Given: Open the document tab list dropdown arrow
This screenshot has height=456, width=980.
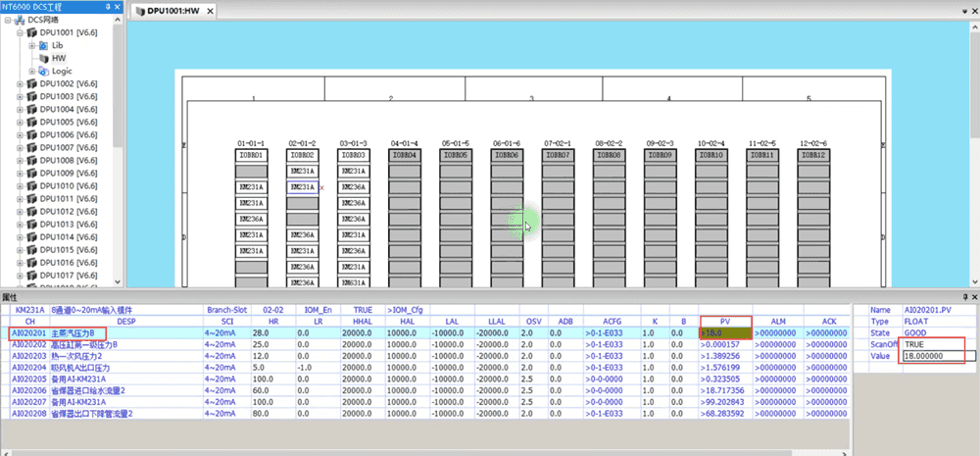Looking at the screenshot, I should tap(965, 11).
